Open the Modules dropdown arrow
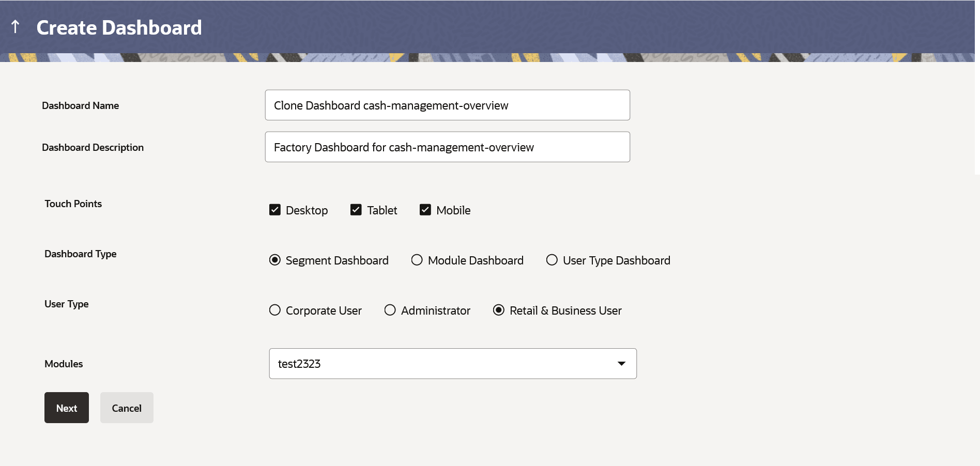This screenshot has width=980, height=466. coord(621,364)
